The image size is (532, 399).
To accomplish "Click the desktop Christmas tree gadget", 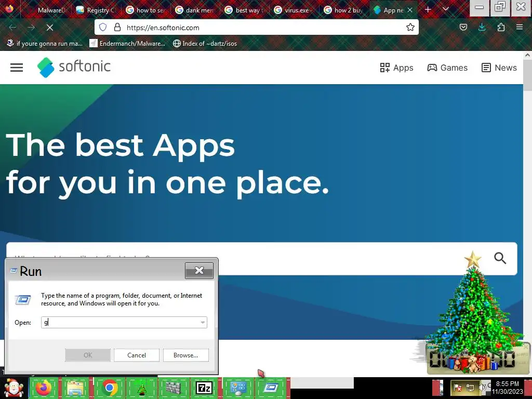I will (473, 312).
